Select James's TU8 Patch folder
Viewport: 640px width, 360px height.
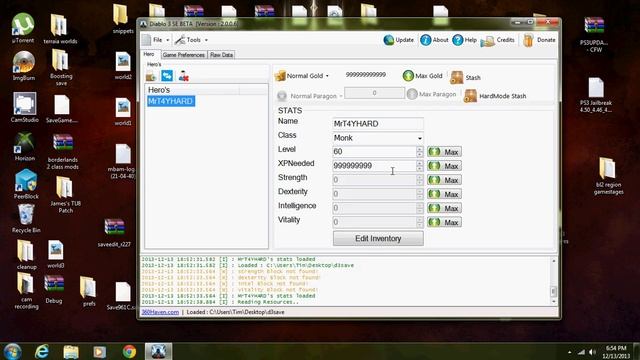click(65, 195)
